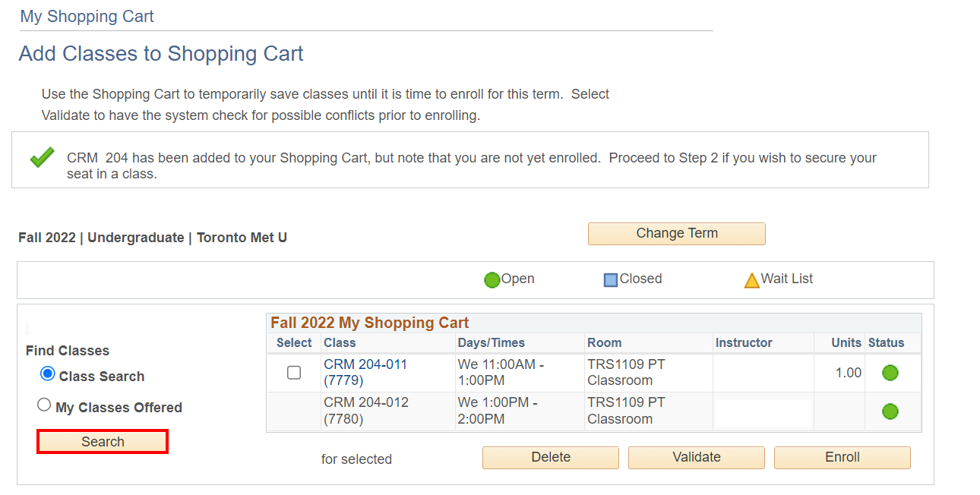980x495 pixels.
Task: Click the open status icon for CRM 204-012
Action: [x=890, y=411]
